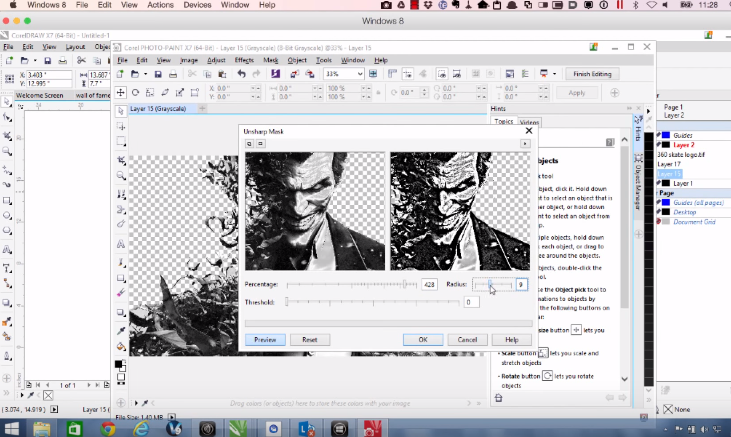Select the Text tool in PHOTO-PAINT toolbox
The height and width of the screenshot is (437, 731).
(121, 244)
